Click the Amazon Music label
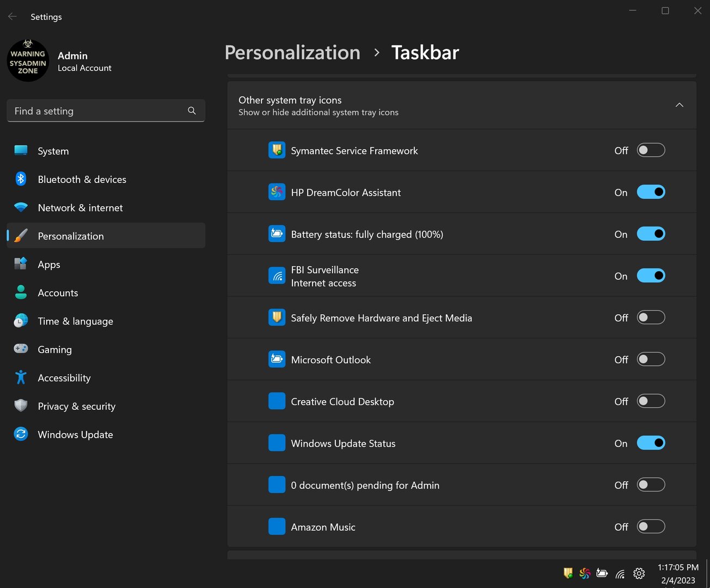The width and height of the screenshot is (710, 588). tap(323, 527)
